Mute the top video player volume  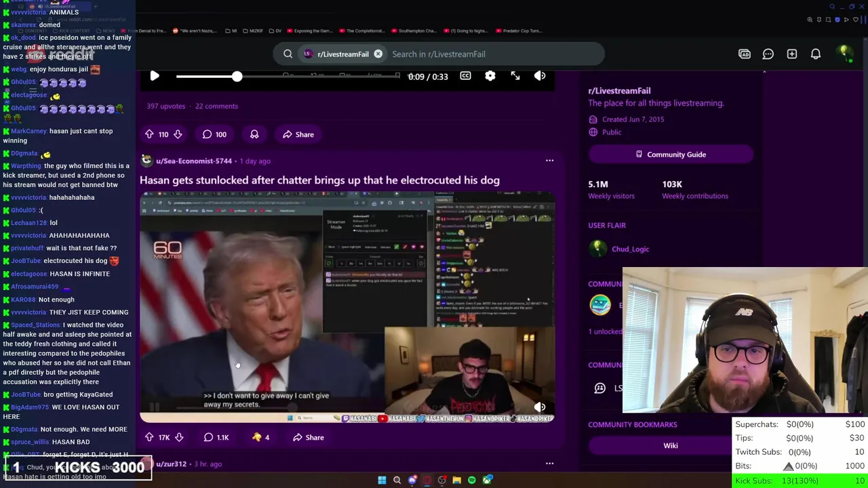(540, 76)
